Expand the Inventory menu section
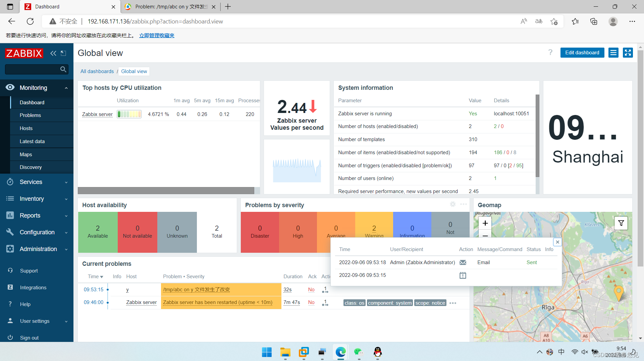Image resolution: width=644 pixels, height=361 pixels. [37, 199]
